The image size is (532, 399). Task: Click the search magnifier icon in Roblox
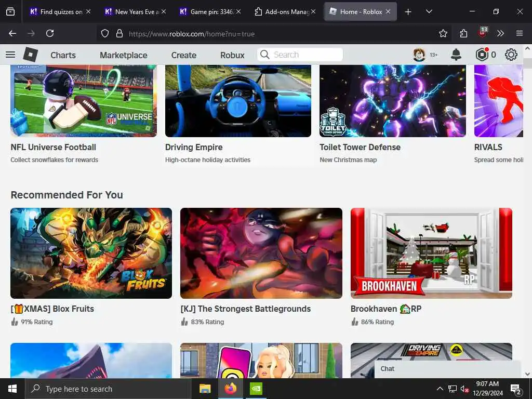[x=264, y=55]
